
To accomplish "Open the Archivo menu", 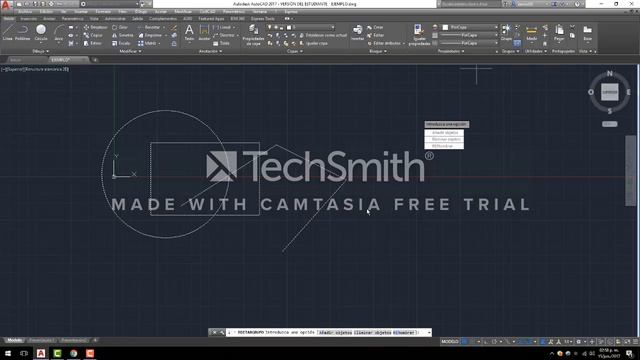I will pyautogui.click(x=25, y=12).
